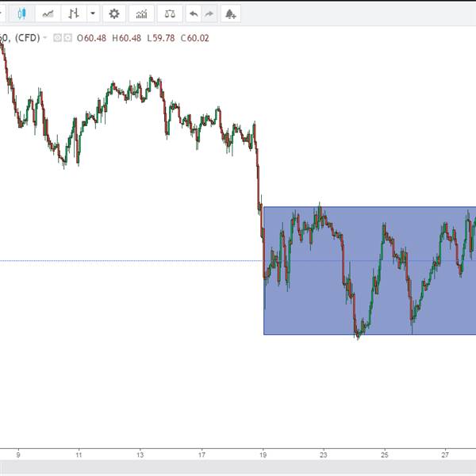
Task: Click the 27 date label on time axis
Action: point(445,455)
